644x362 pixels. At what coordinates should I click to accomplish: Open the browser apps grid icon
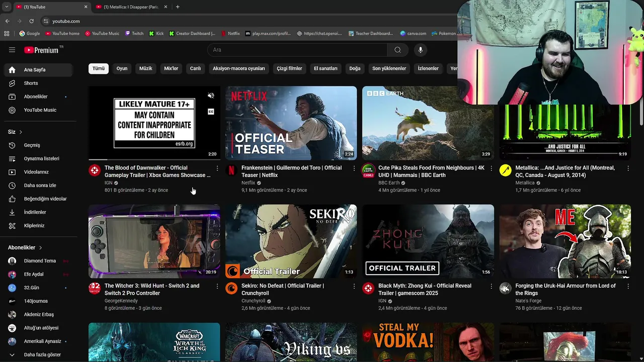(x=7, y=34)
